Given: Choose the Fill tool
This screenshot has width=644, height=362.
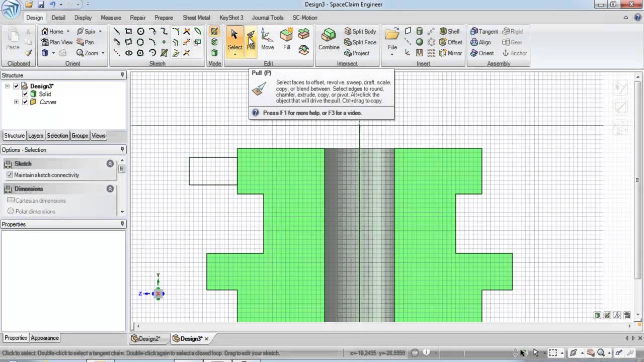Looking at the screenshot, I should point(287,40).
